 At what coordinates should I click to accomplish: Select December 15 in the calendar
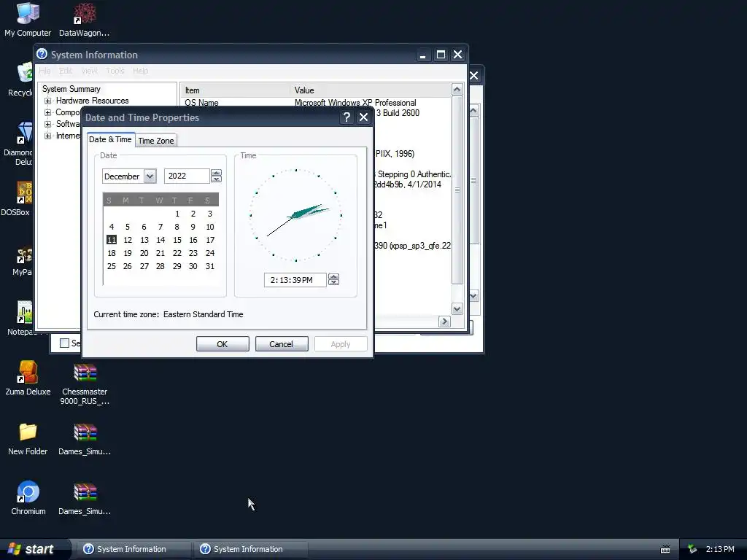tap(177, 240)
